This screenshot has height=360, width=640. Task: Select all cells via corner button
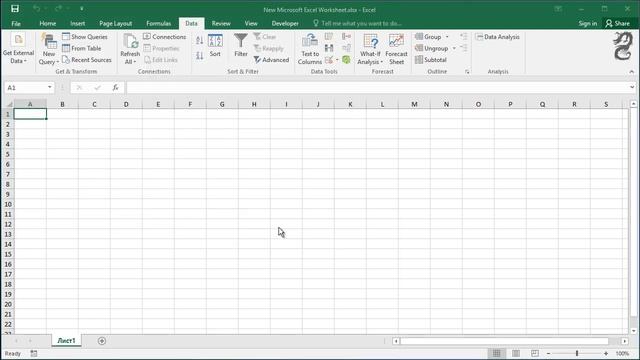click(9, 104)
